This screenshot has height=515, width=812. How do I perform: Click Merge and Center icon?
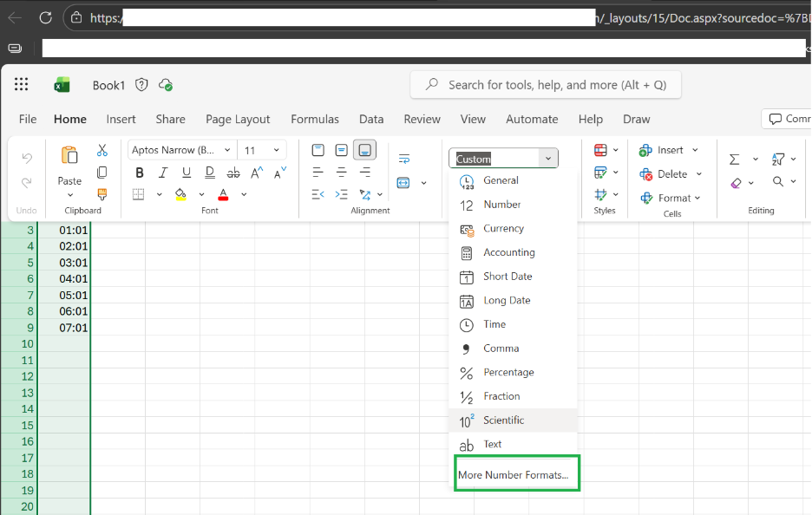click(x=403, y=183)
